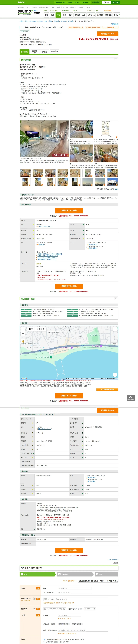The height and width of the screenshot is (644, 138).
Task: Switch to the 周辺環境・地図 tab
Action: [x=34, y=52]
